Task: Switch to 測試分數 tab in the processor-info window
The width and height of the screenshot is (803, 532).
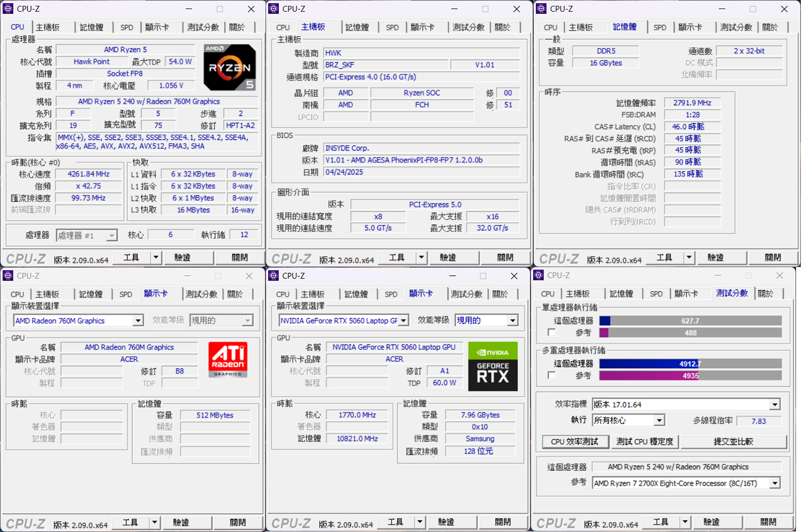Action: (x=203, y=27)
